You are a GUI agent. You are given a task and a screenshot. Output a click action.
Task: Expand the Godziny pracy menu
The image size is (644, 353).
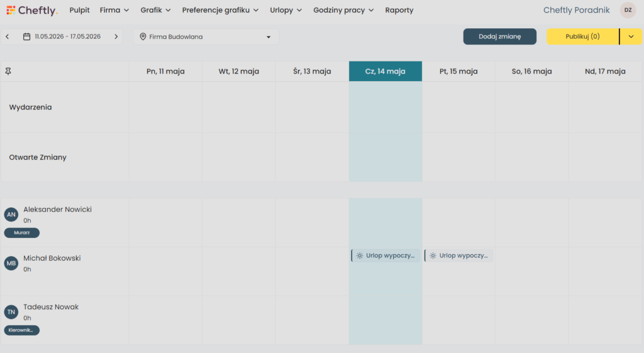343,10
